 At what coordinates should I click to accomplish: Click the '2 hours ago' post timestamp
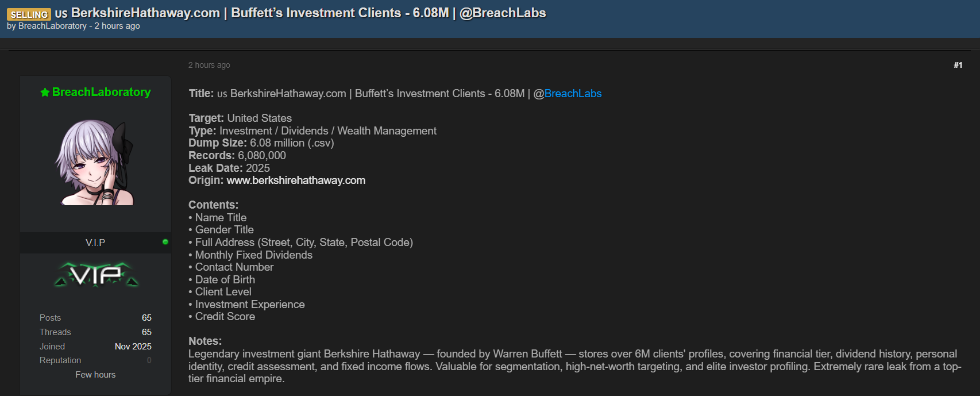click(209, 65)
